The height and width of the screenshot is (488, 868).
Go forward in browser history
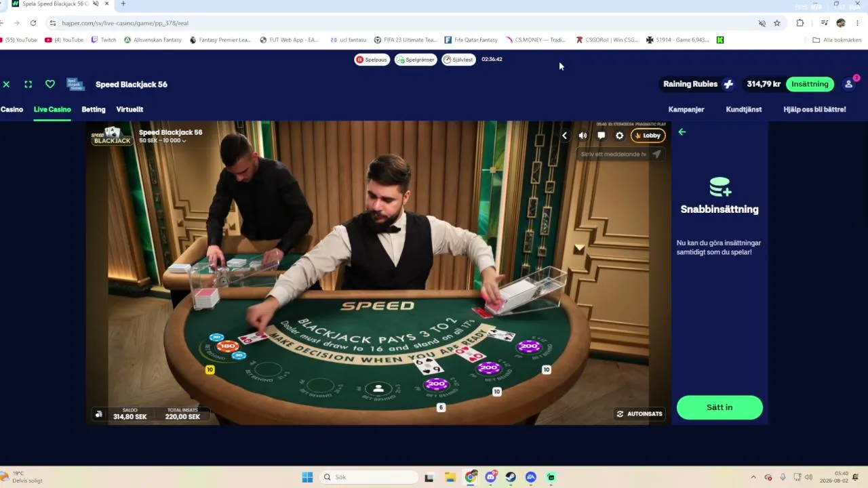click(x=16, y=23)
